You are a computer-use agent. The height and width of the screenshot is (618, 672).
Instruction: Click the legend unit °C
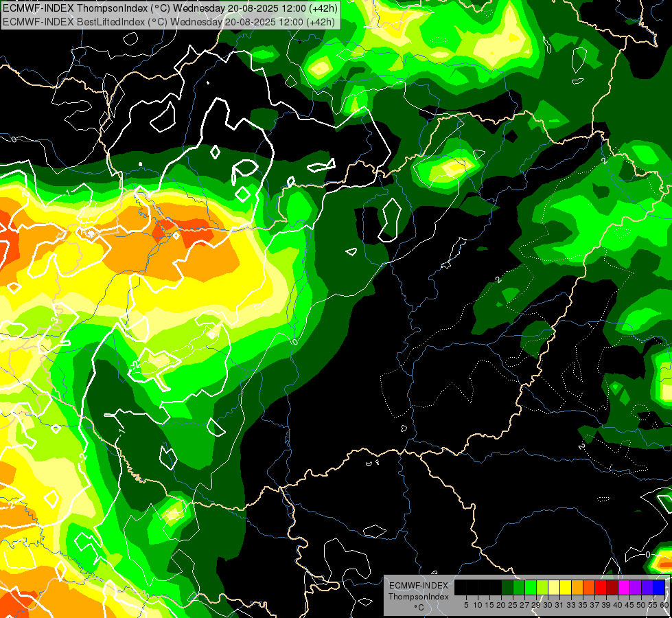tap(419, 608)
